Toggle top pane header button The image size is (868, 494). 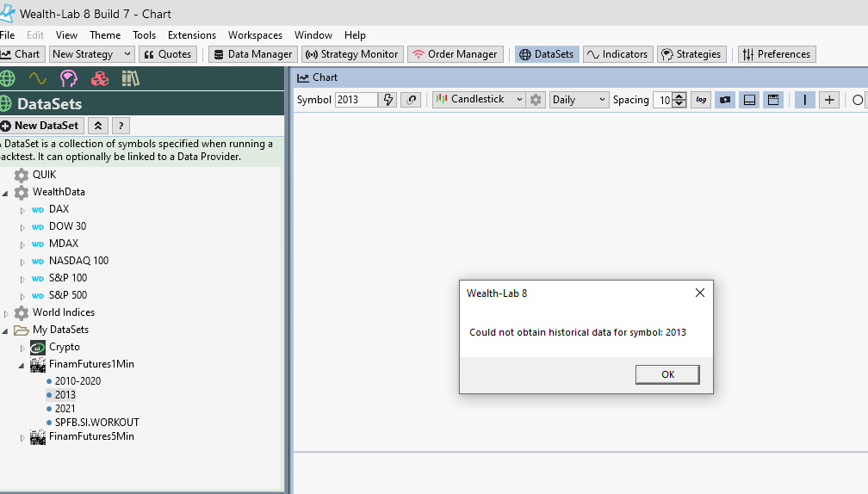pos(773,100)
